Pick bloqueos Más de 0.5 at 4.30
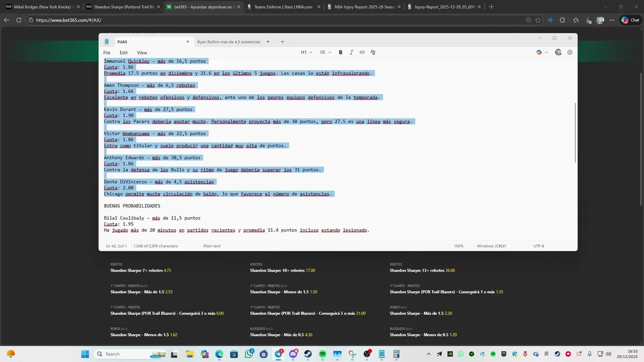The height and width of the screenshot is (362, 644). [x=281, y=335]
